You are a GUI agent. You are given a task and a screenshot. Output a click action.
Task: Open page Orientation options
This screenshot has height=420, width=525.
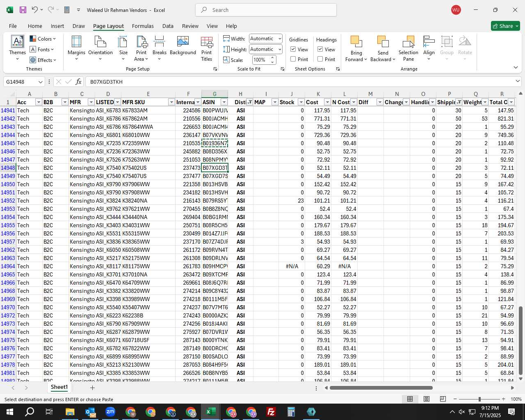(100, 48)
